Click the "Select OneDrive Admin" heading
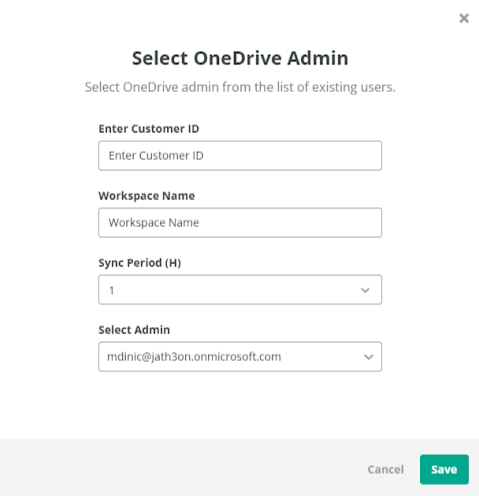This screenshot has width=479, height=496. pos(240,58)
